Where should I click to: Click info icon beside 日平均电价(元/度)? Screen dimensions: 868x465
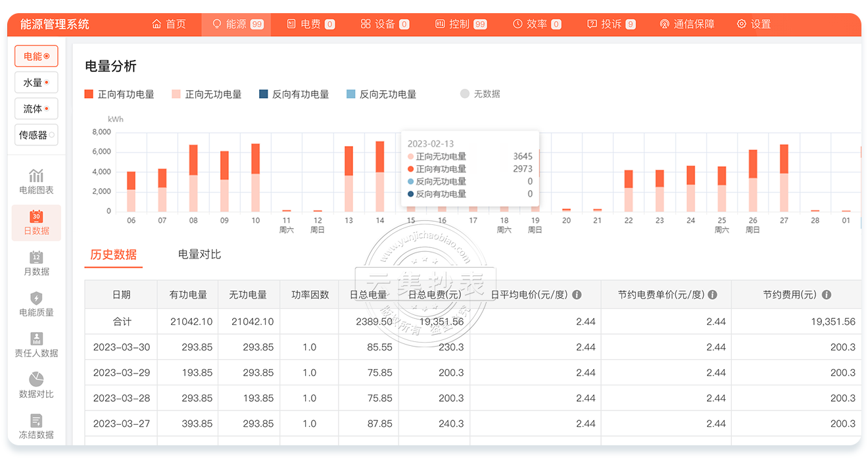point(577,295)
